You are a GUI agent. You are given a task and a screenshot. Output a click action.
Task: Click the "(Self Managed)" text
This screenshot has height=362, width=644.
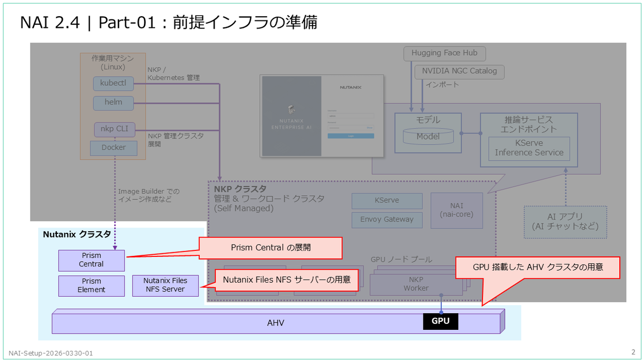(244, 208)
